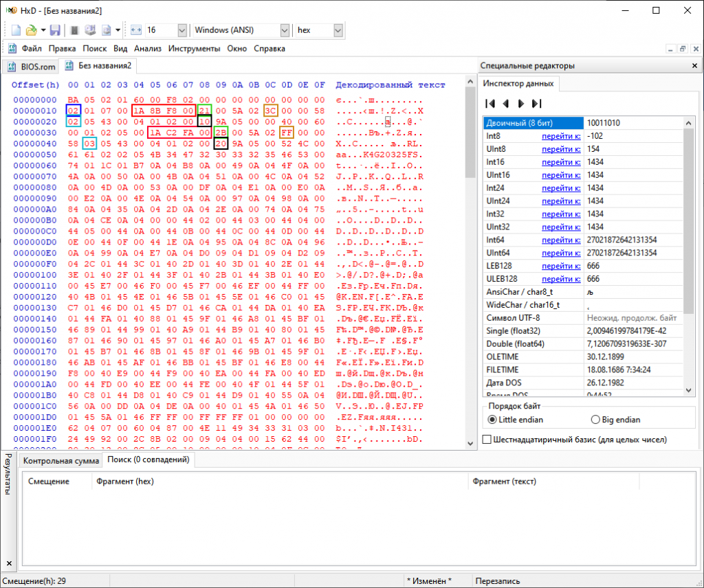
Task: Click 'перейти к:' link for UInt32
Action: [561, 227]
